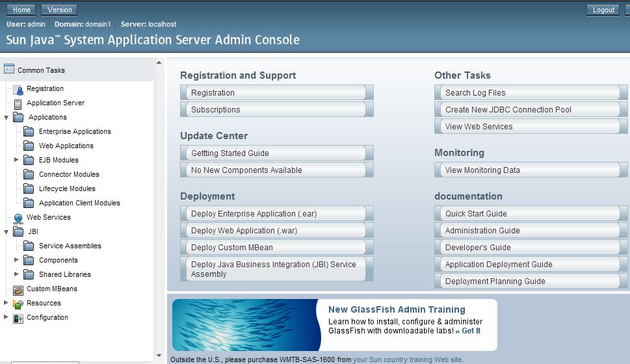Screen dimensions: 630x364
Task: Click the Connector Modules folder icon
Action: point(29,174)
